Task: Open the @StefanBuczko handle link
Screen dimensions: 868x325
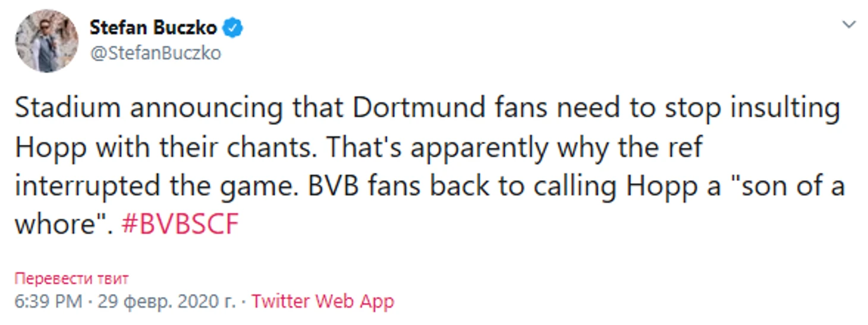Action: (x=155, y=53)
